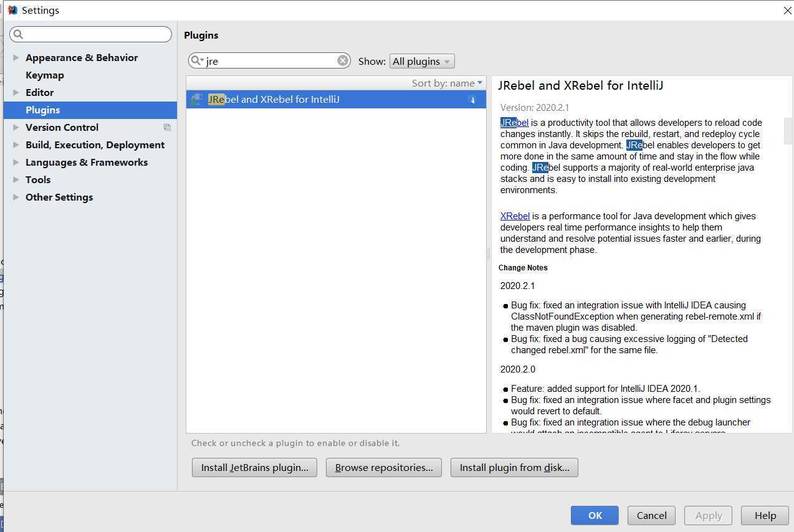Open search options magnifier in plugin search

[x=197, y=60]
